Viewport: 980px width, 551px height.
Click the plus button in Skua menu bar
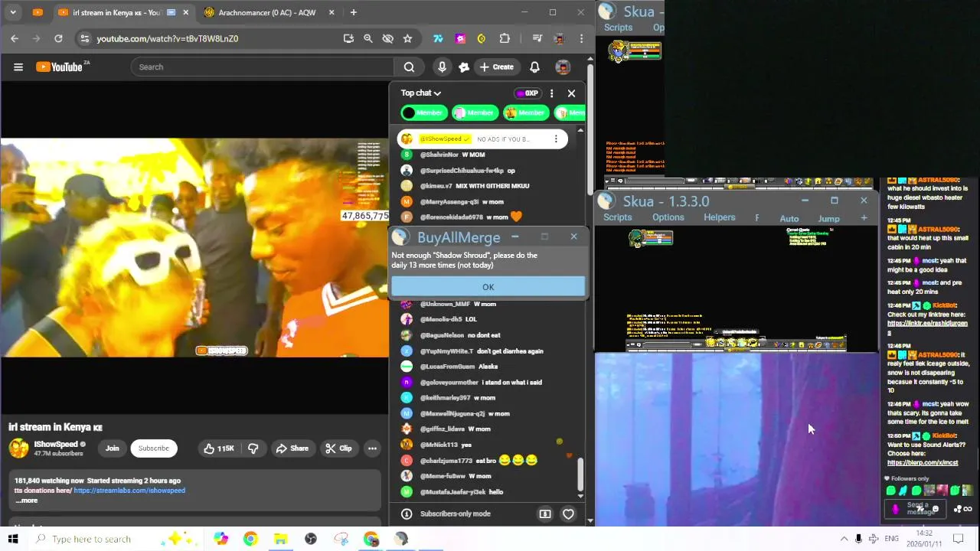tap(864, 218)
